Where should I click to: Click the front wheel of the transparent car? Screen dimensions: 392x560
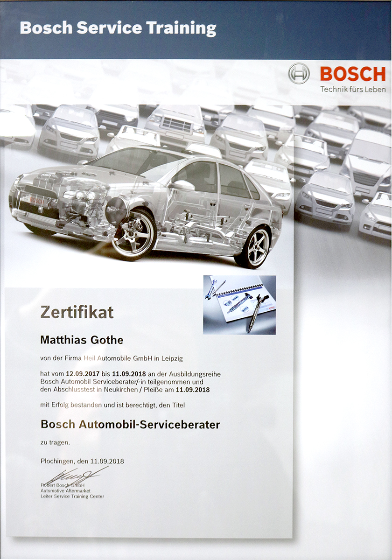[133, 233]
